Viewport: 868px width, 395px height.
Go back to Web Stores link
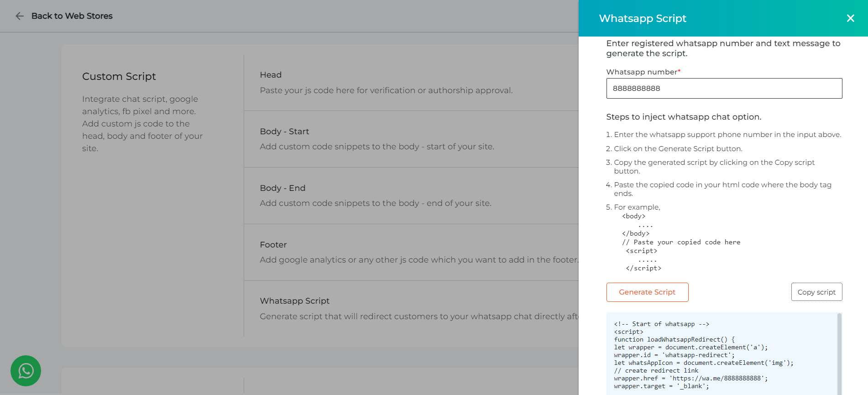pos(72,16)
